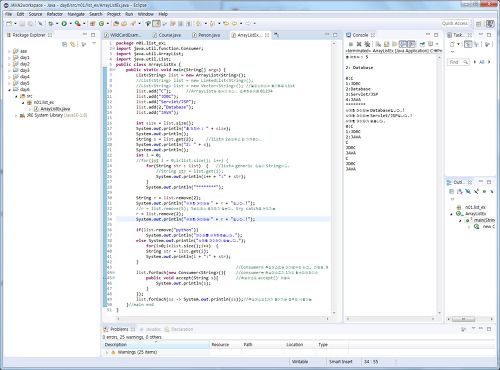Click magnifier icon in Task List Find box
500x370 pixels.
pyautogui.click(x=465, y=62)
